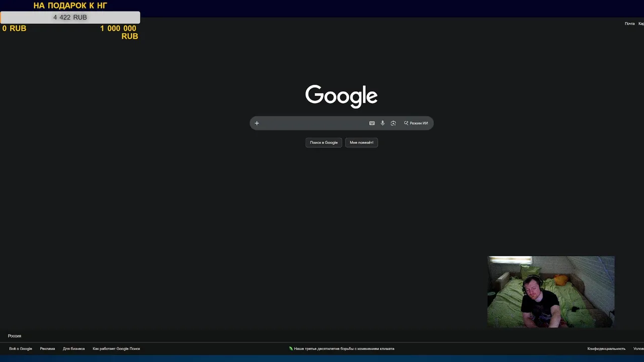The image size is (644, 362).
Task: Click the "НА ПОДАРОК К НГ" heading
Action: (70, 6)
